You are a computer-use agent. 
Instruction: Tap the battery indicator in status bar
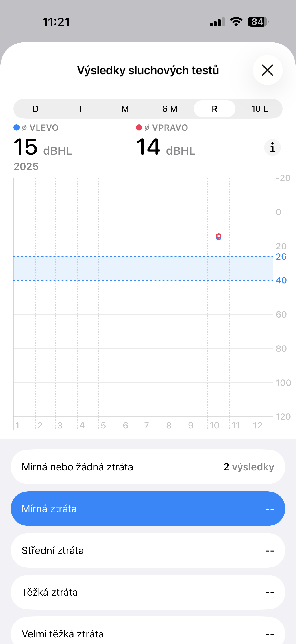[258, 22]
